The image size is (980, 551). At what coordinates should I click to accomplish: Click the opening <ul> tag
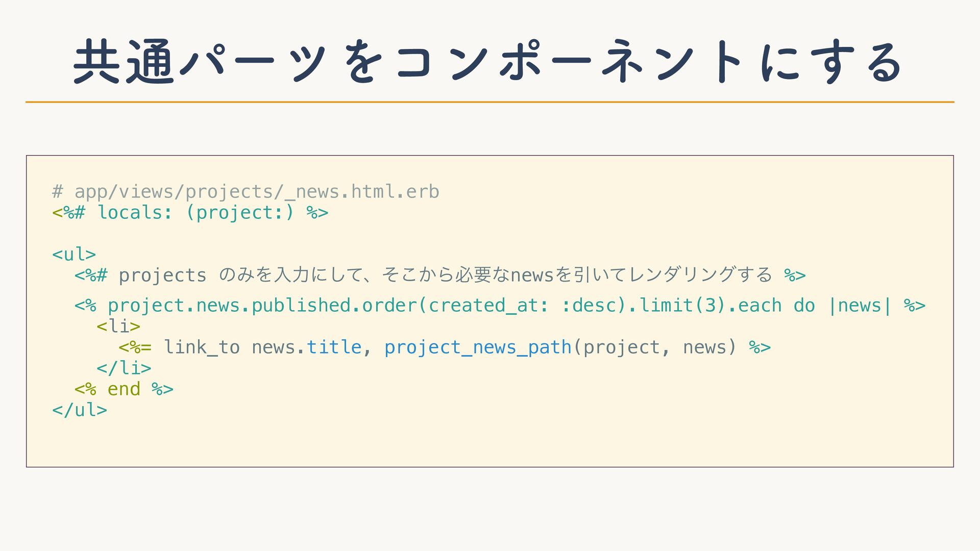click(74, 254)
